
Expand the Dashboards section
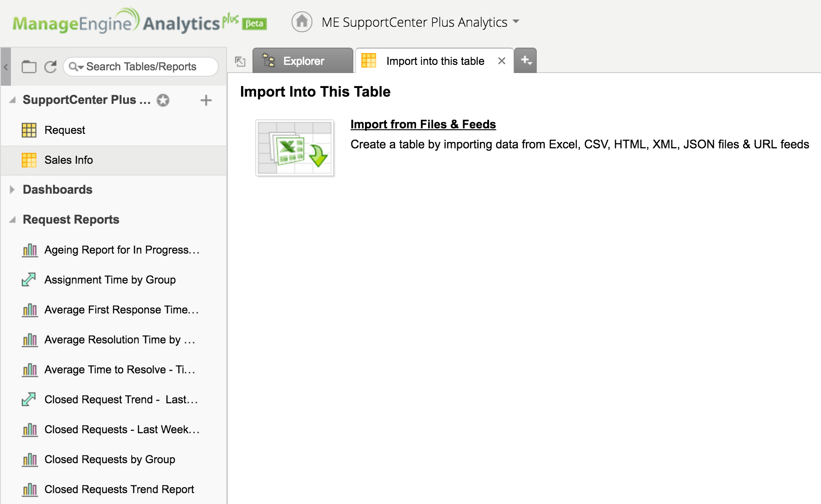(x=11, y=190)
